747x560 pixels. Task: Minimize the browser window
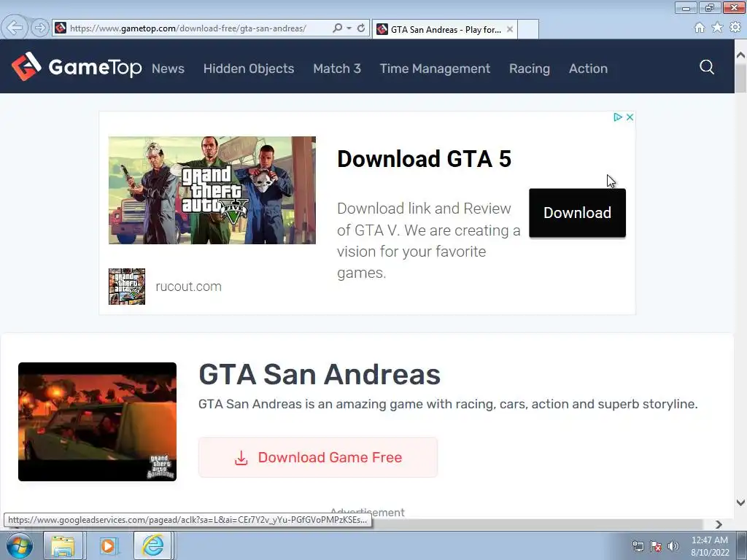click(686, 7)
